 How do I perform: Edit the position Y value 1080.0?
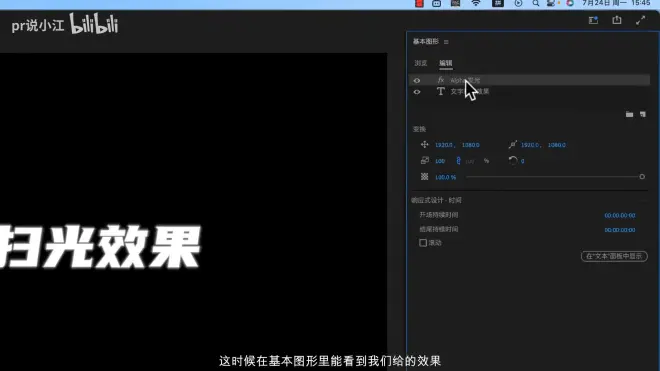(471, 145)
